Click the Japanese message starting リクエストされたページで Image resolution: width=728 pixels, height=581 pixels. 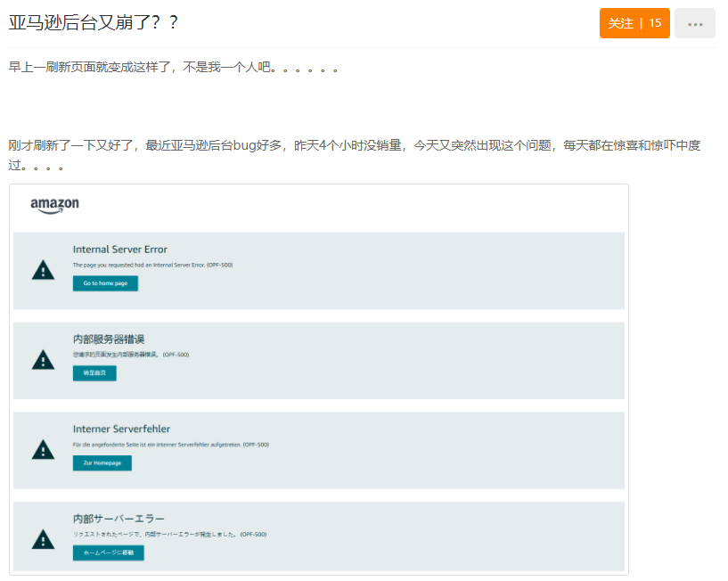(169, 534)
